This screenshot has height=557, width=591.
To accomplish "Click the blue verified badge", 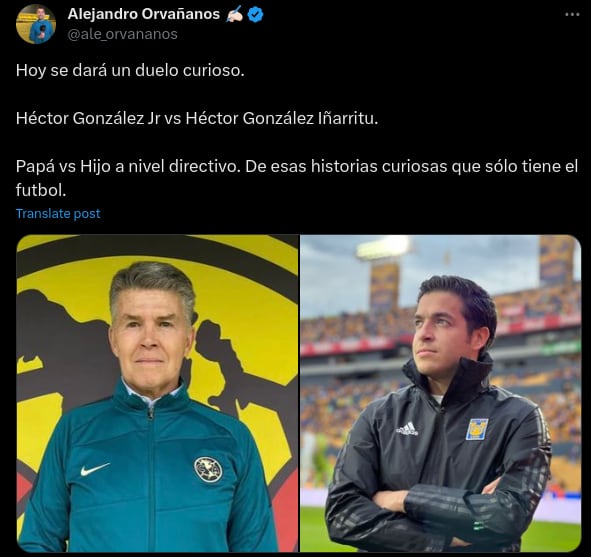I will pos(256,14).
